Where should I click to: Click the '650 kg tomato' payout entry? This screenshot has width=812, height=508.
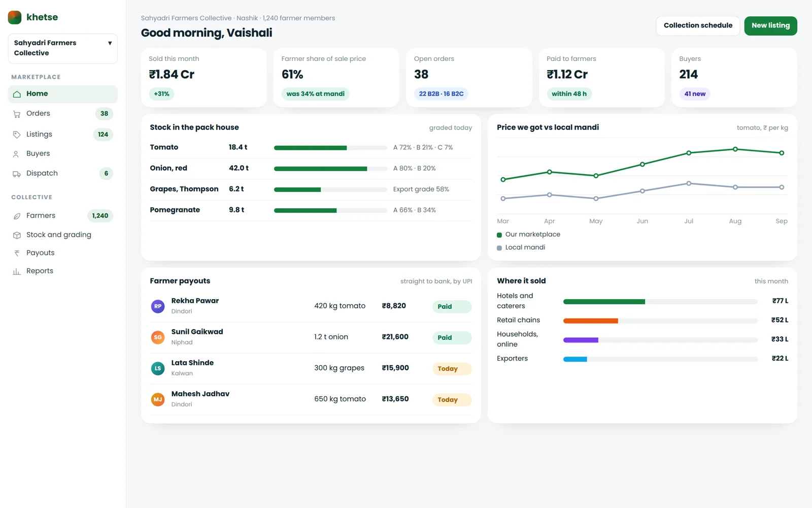340,399
